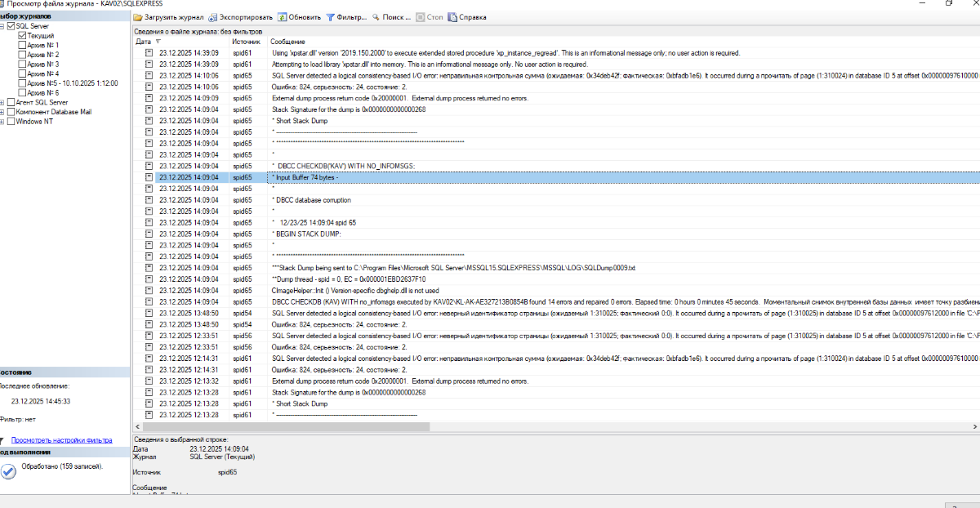Image resolution: width=980 pixels, height=508 pixels.
Task: Click the row icon for 'DBCC database corruption'
Action: [x=149, y=200]
